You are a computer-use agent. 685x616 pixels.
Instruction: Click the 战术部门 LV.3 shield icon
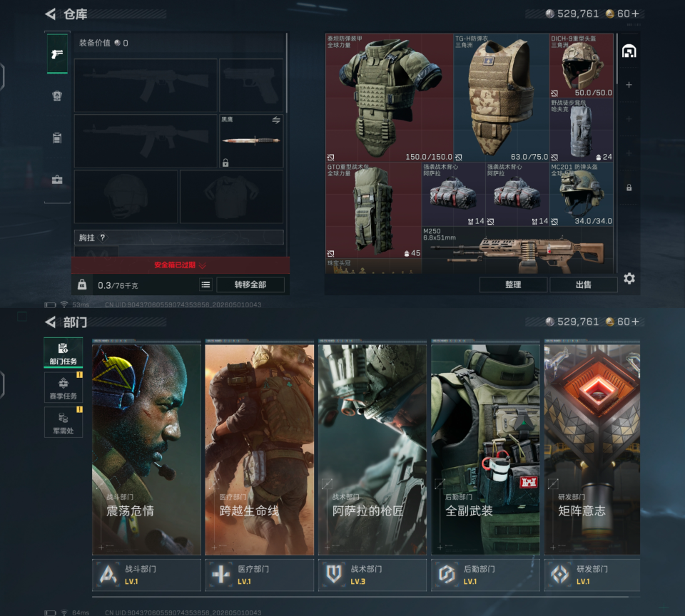(x=334, y=574)
